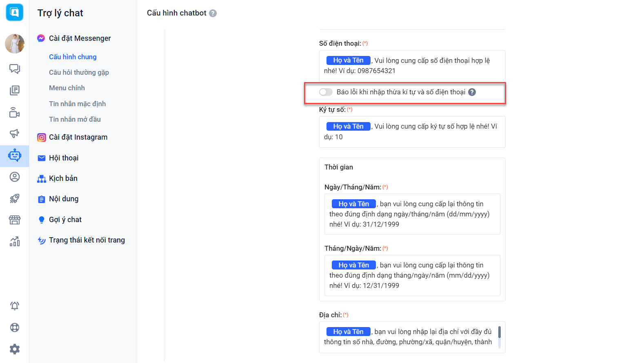This screenshot has height=363, width=644.
Task: Click the scrollbar inside Địa chỉ field
Action: (500, 337)
